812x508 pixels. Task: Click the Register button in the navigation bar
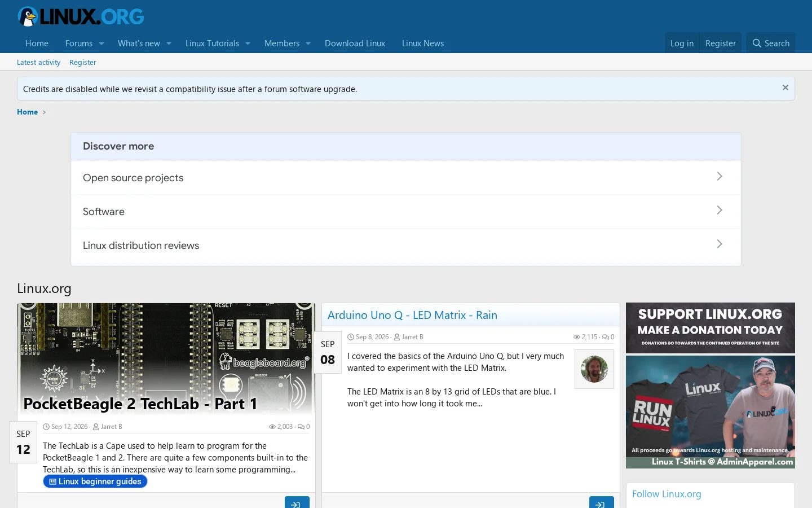pyautogui.click(x=720, y=43)
